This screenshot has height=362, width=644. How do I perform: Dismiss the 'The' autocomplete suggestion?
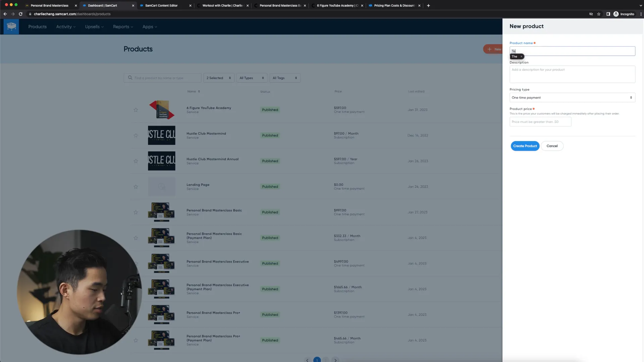pos(521,57)
